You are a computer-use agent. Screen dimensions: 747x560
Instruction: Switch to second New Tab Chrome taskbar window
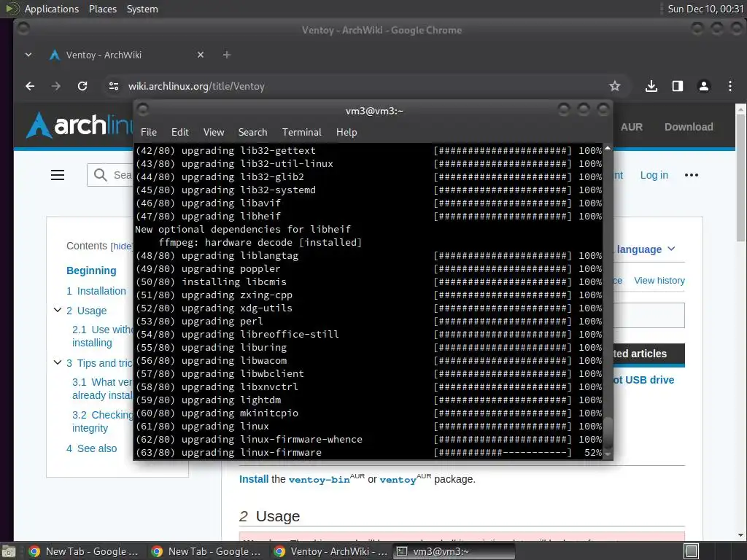coord(206,551)
